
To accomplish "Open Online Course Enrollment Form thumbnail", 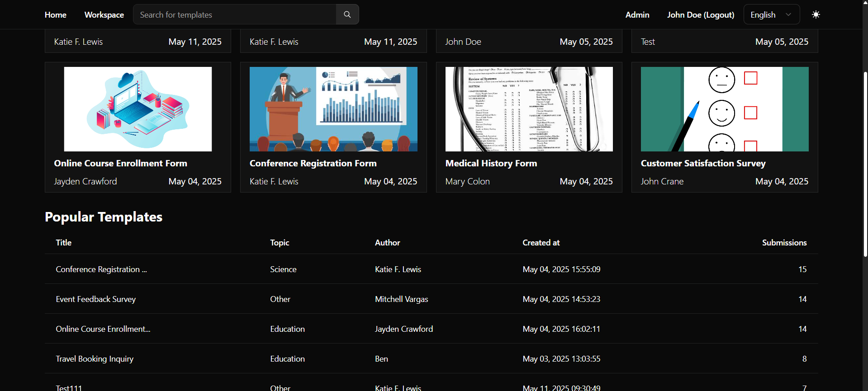I will (138, 109).
